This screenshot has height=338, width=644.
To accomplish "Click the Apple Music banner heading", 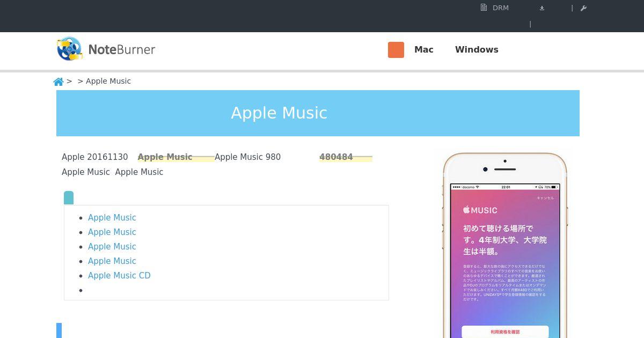I will pyautogui.click(x=279, y=113).
